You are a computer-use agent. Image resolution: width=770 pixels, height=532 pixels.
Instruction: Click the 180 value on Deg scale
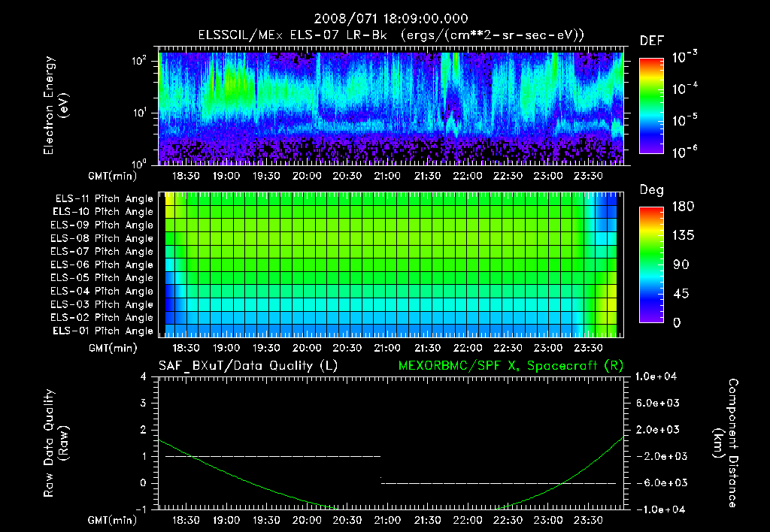(x=683, y=206)
